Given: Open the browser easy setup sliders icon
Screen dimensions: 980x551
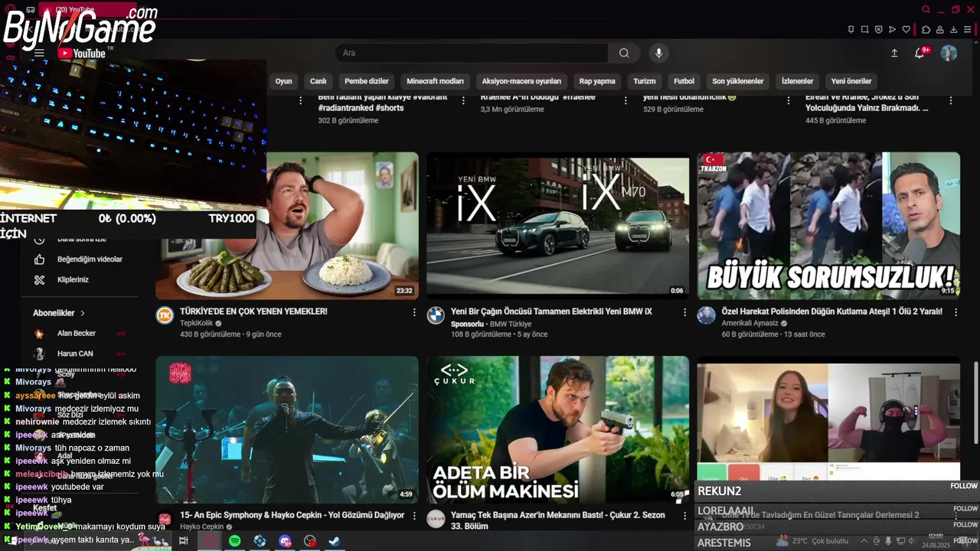Looking at the screenshot, I should coord(969,29).
